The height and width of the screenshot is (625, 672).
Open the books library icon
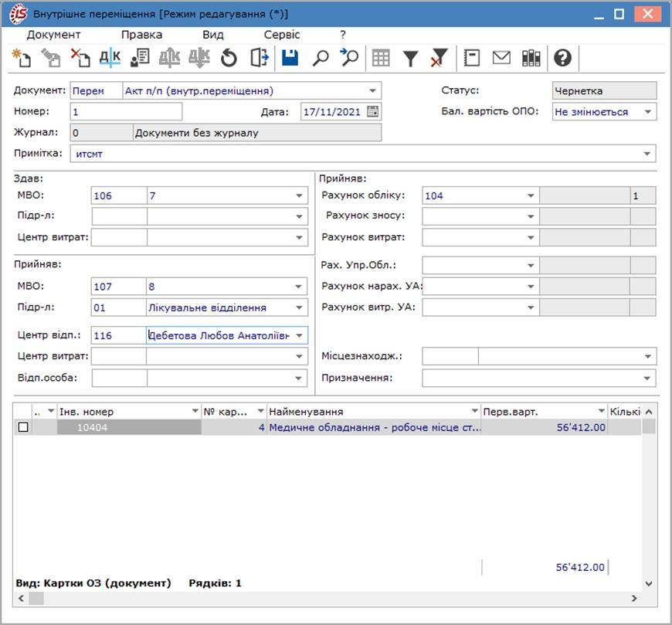pos(531,58)
